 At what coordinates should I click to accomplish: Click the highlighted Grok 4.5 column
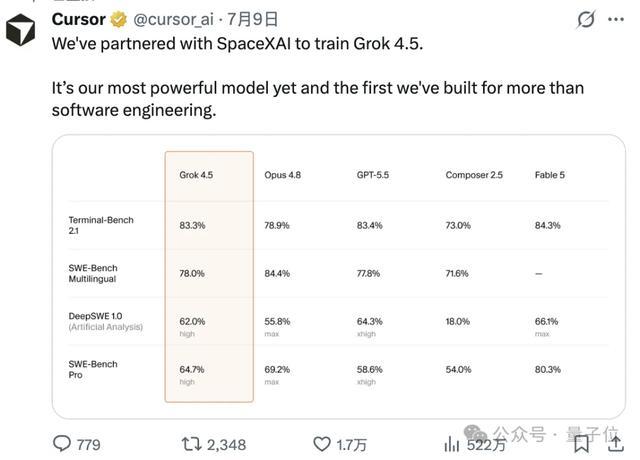point(209,277)
